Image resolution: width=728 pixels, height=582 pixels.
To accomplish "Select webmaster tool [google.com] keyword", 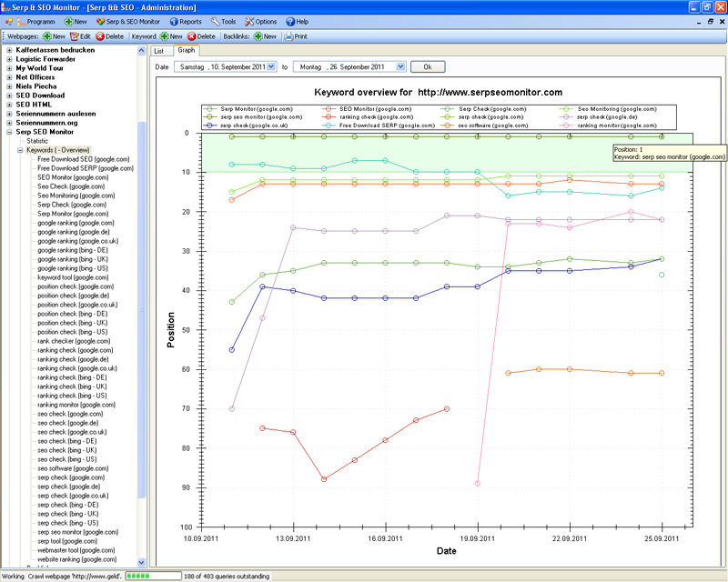I will 76,550.
